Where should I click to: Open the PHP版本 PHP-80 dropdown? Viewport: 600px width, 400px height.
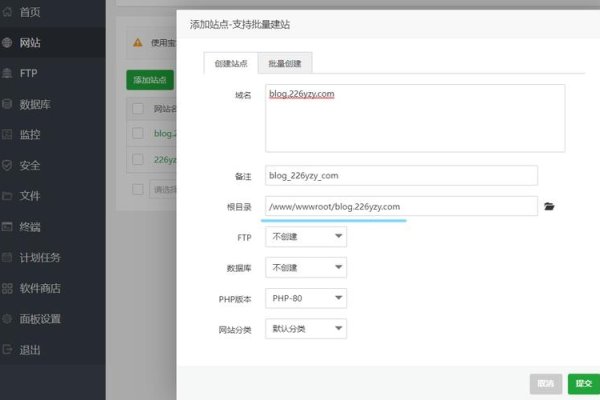click(306, 298)
